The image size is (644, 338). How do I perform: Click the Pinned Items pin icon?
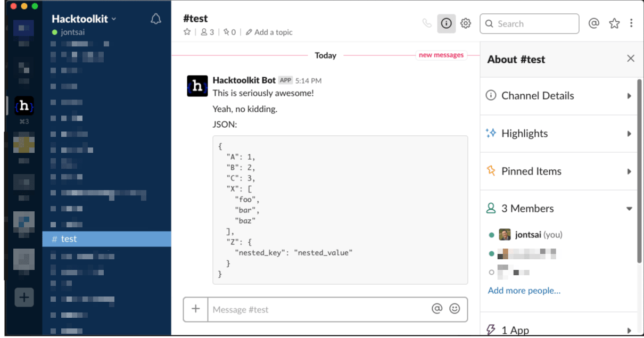[x=491, y=171]
